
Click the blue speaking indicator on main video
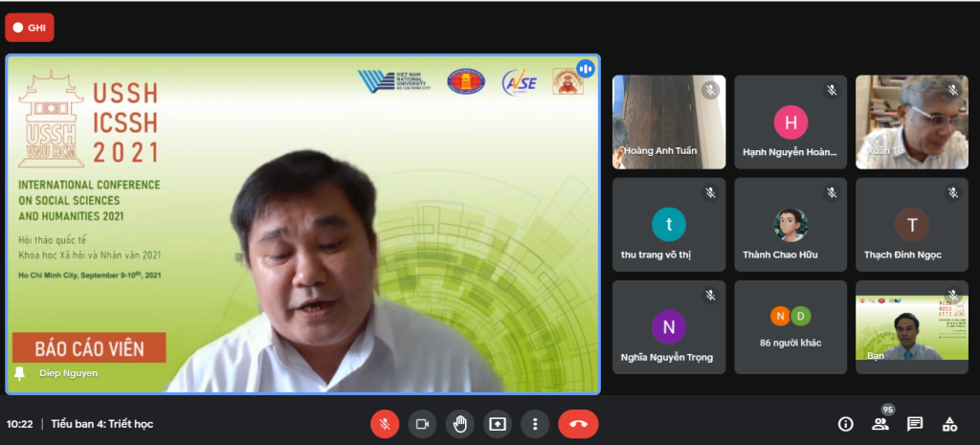click(586, 68)
